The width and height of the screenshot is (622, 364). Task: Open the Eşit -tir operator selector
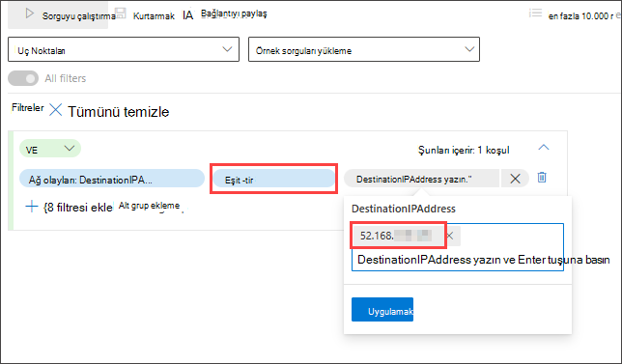click(x=273, y=180)
